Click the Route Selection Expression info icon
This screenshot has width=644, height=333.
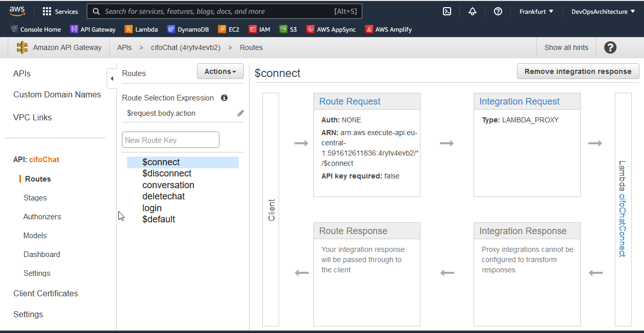(x=224, y=97)
